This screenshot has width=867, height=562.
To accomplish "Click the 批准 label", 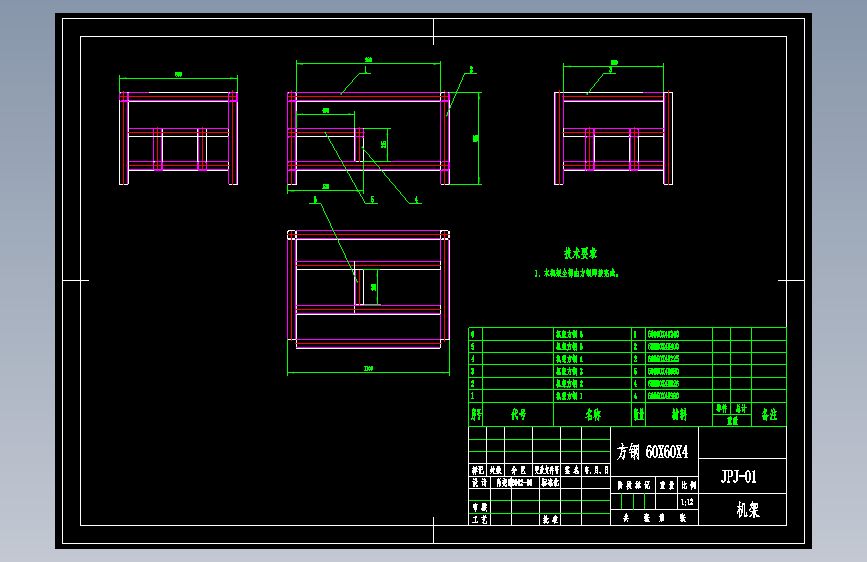I will [550, 519].
